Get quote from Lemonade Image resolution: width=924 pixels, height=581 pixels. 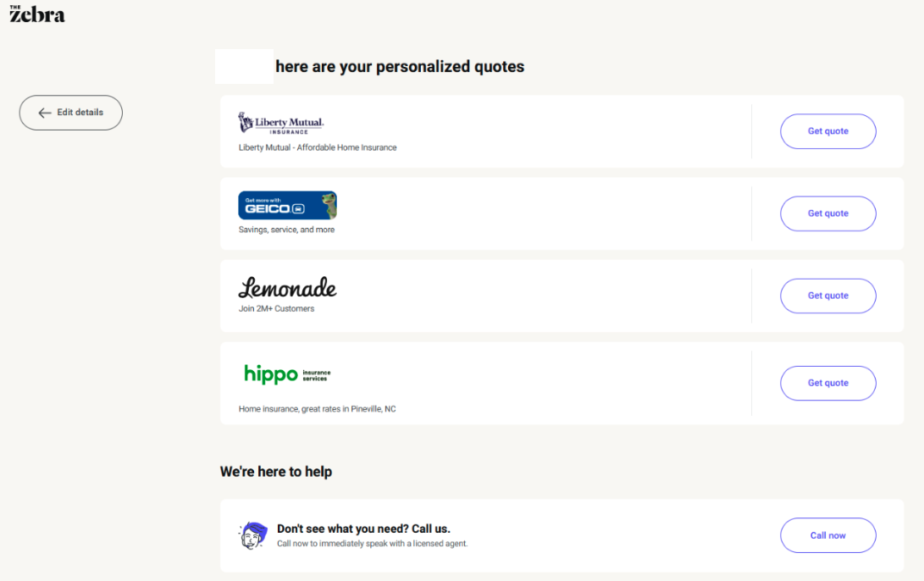click(827, 296)
